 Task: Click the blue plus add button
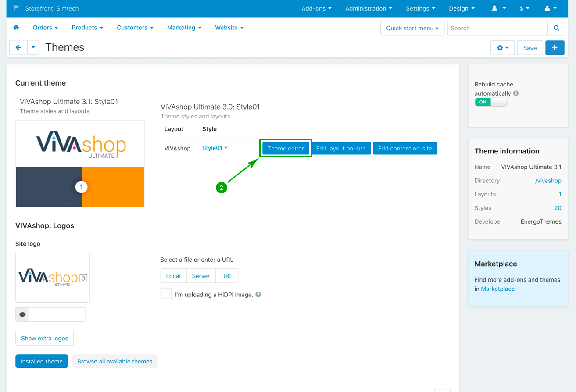[555, 48]
